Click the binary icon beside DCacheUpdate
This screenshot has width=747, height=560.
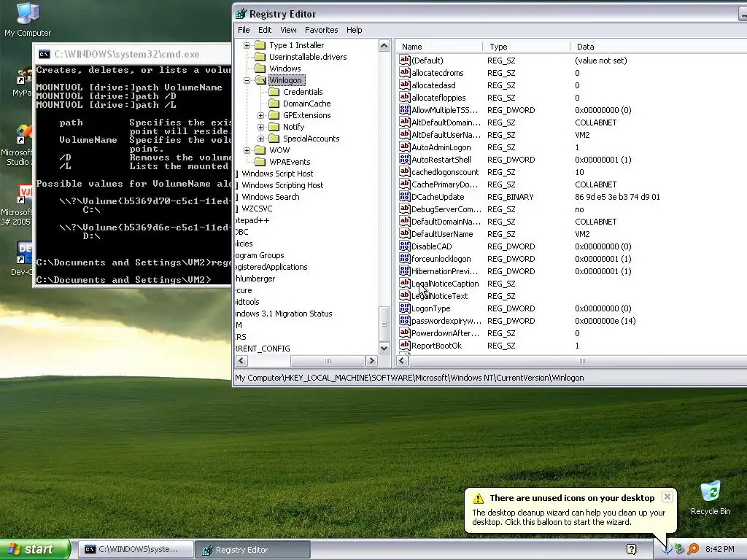tap(404, 196)
